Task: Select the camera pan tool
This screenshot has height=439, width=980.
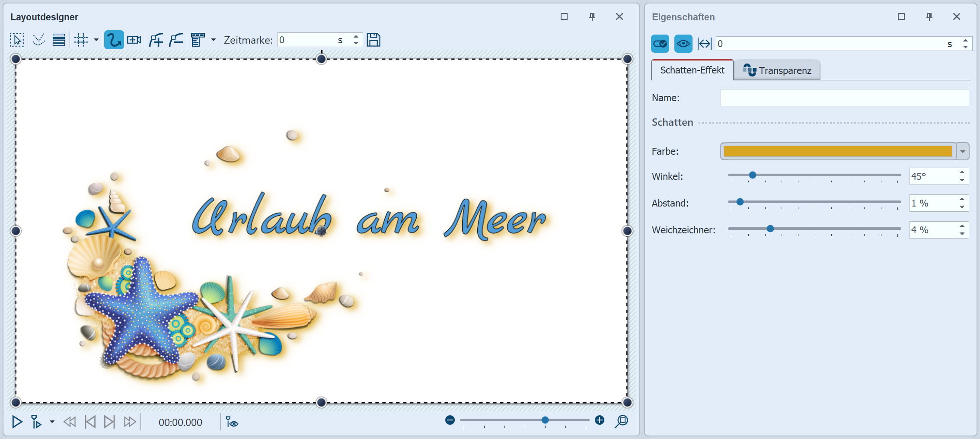Action: [134, 40]
